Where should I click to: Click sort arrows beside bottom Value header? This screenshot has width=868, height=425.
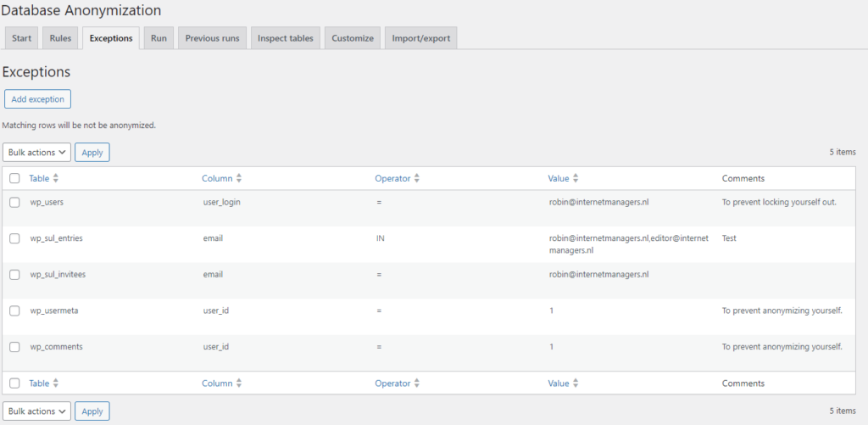pos(576,383)
